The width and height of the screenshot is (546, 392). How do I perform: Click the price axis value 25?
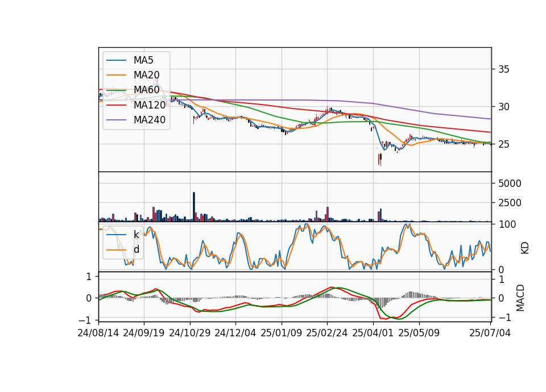(503, 144)
